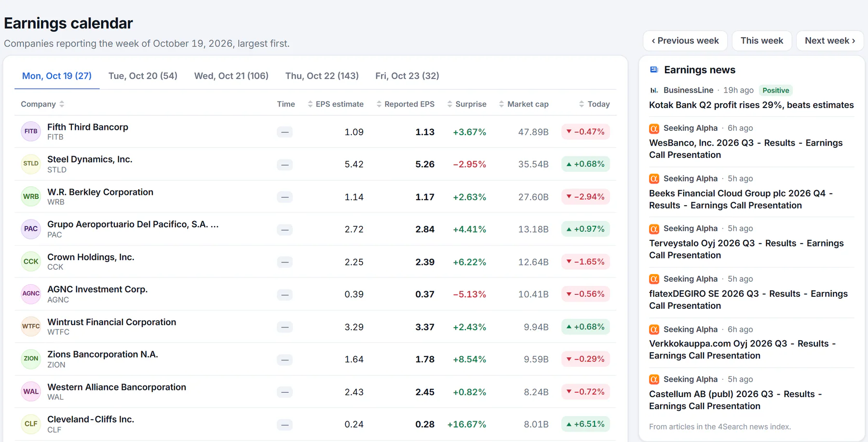Click the WTFC ticker avatar

(x=31, y=326)
